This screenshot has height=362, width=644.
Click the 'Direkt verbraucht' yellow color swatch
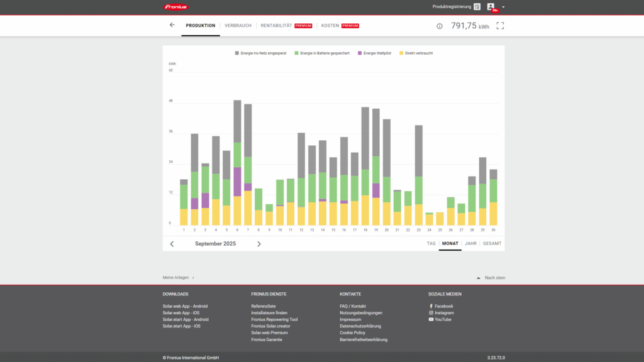[401, 53]
